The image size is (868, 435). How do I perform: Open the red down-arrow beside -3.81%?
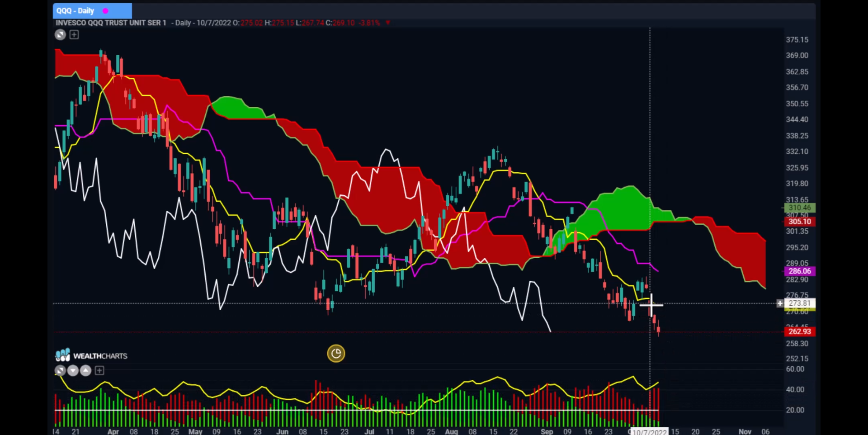(x=387, y=23)
